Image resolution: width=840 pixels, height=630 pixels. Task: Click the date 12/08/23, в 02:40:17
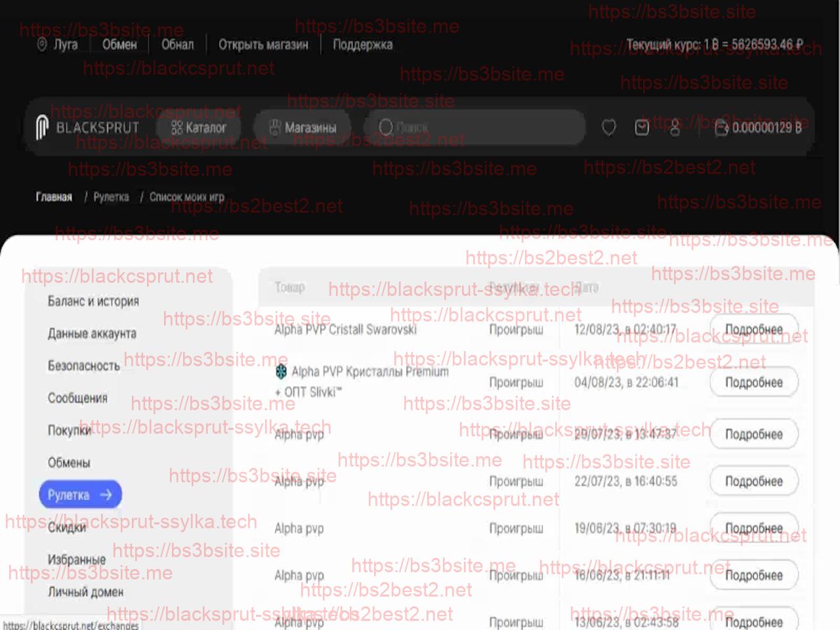click(625, 329)
